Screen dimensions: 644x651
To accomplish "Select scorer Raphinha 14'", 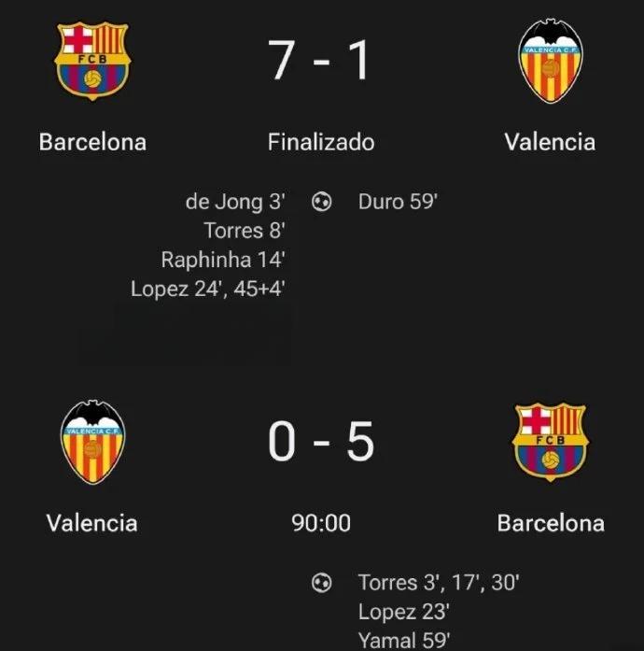I will click(222, 260).
